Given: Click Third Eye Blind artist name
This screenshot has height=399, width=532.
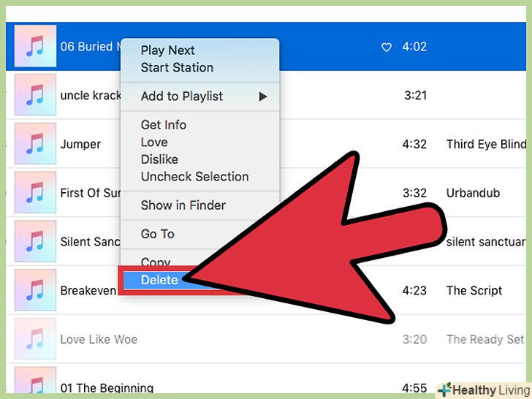Looking at the screenshot, I should pyautogui.click(x=486, y=144).
